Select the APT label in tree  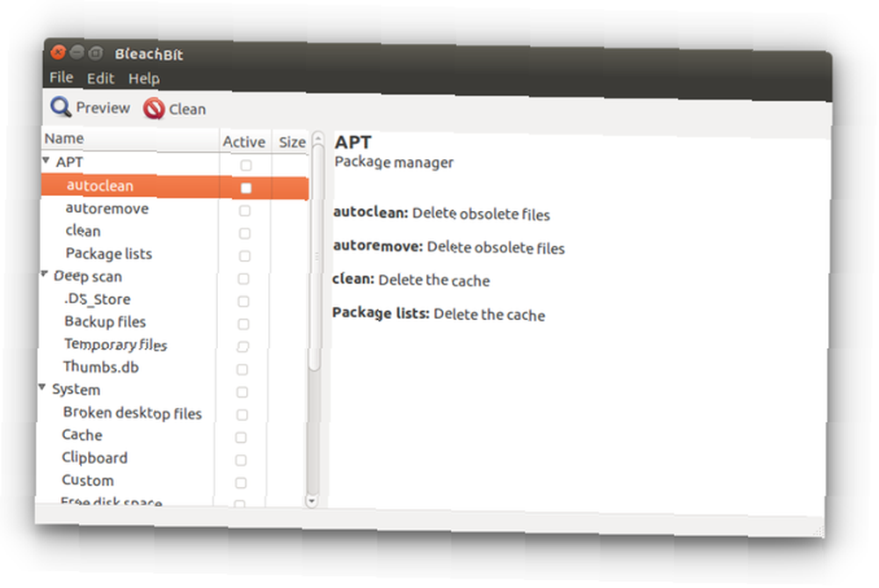tap(69, 162)
